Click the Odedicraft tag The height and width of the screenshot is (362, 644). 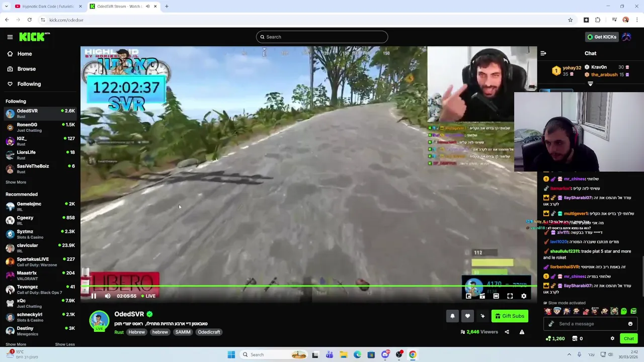[209, 332]
